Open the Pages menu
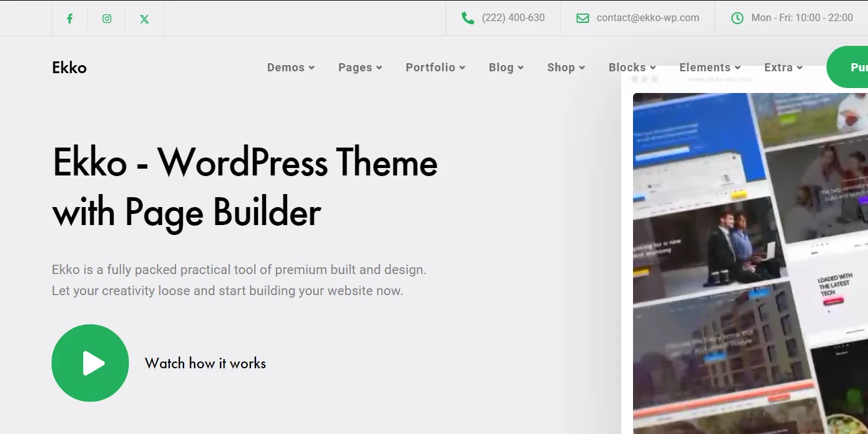Image resolution: width=868 pixels, height=434 pixels. (x=360, y=68)
